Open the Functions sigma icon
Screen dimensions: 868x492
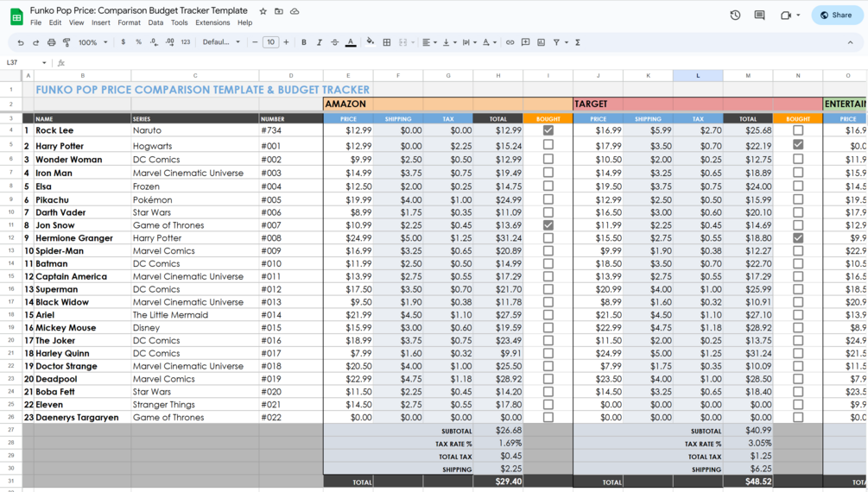tap(578, 42)
